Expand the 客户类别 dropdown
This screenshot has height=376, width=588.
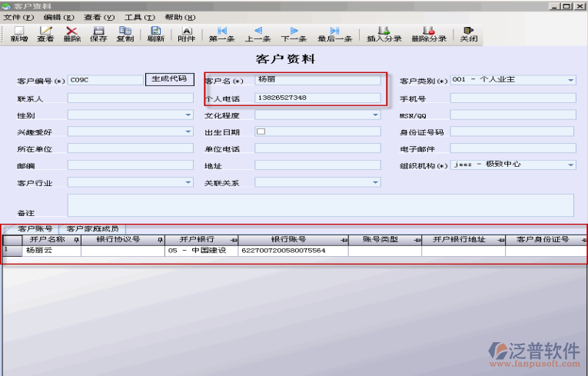(x=570, y=80)
